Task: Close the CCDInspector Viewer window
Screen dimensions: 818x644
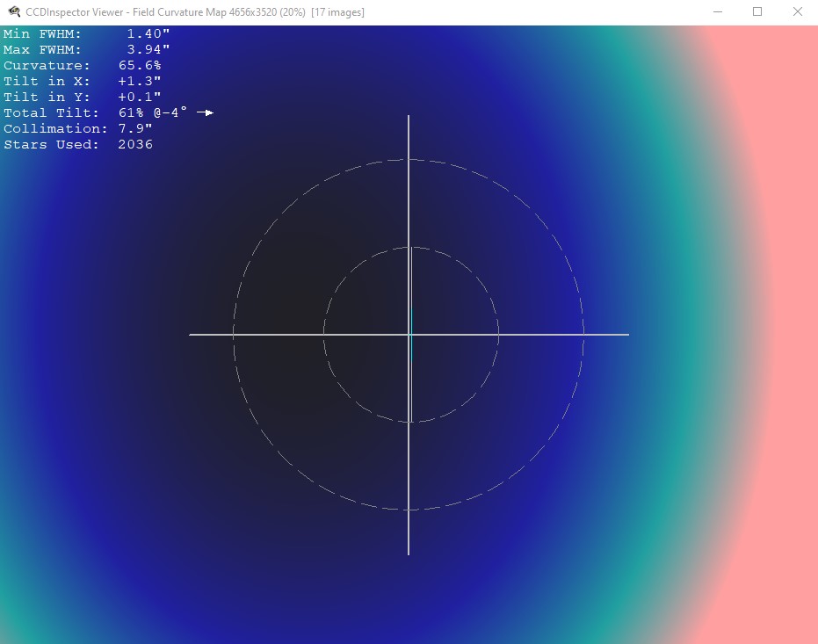Action: click(x=798, y=11)
